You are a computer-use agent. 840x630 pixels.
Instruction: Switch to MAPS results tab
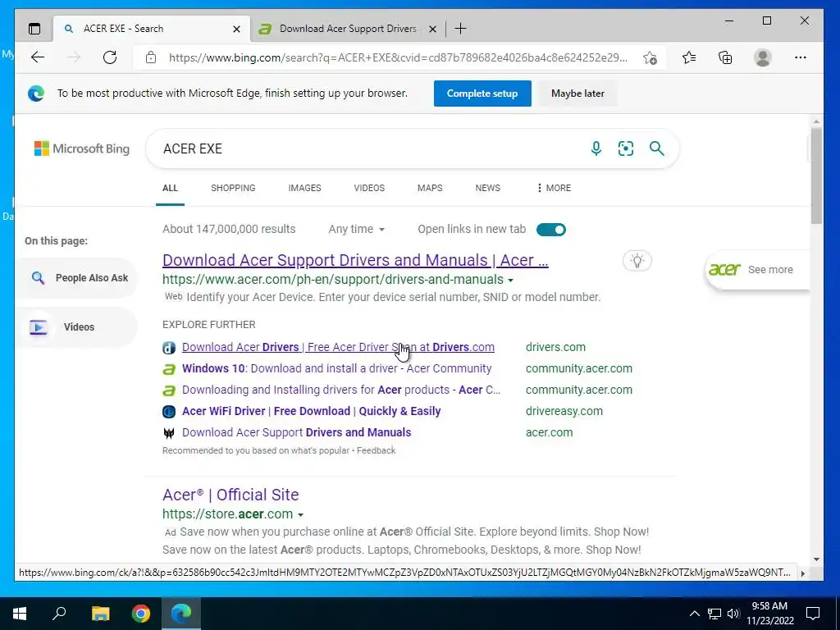[430, 188]
